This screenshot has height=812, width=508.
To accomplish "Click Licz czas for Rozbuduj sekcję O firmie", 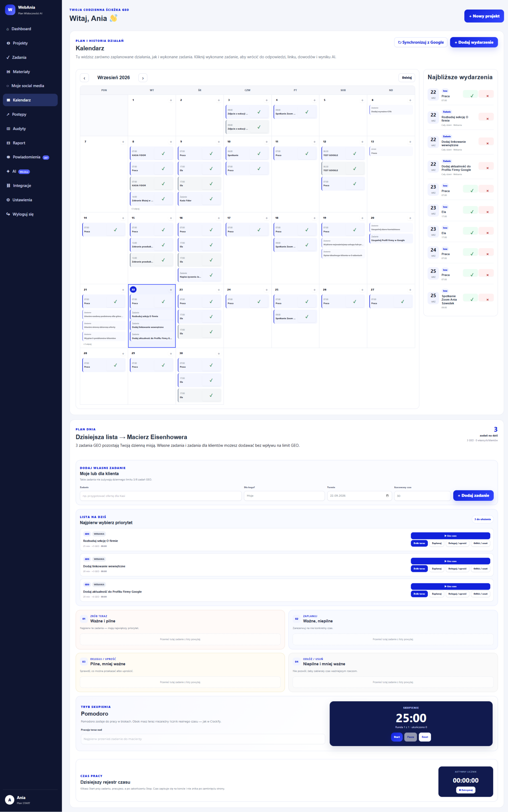I will (450, 536).
